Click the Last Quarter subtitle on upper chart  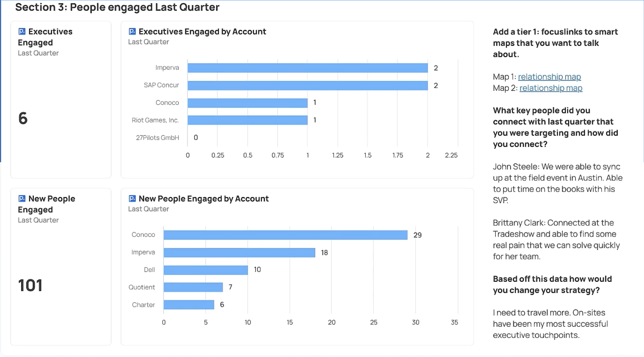pos(148,42)
